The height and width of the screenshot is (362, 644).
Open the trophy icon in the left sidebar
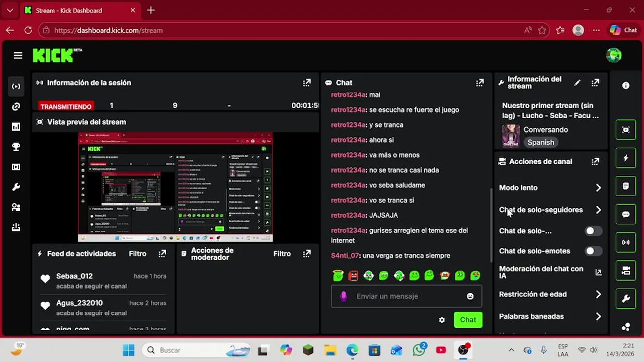point(16,147)
